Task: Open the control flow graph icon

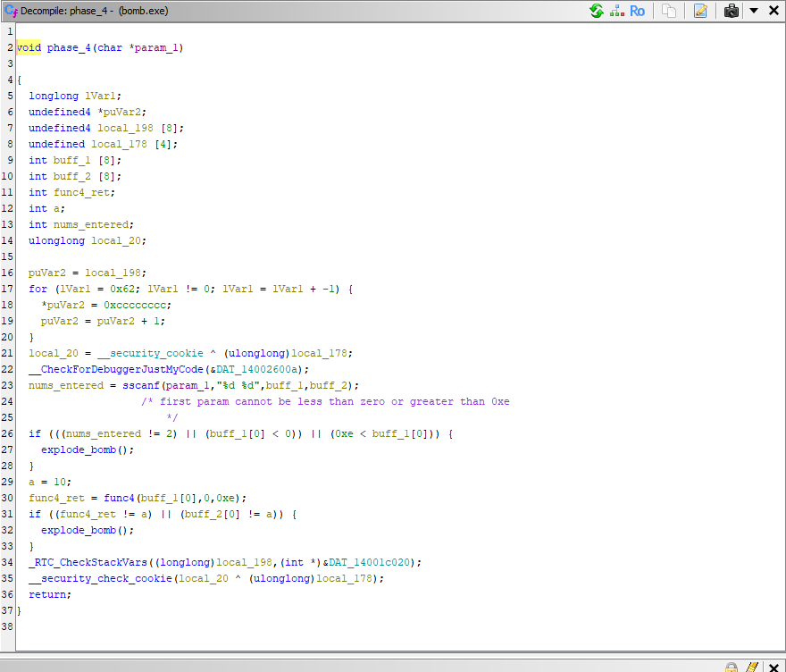Action: point(616,11)
